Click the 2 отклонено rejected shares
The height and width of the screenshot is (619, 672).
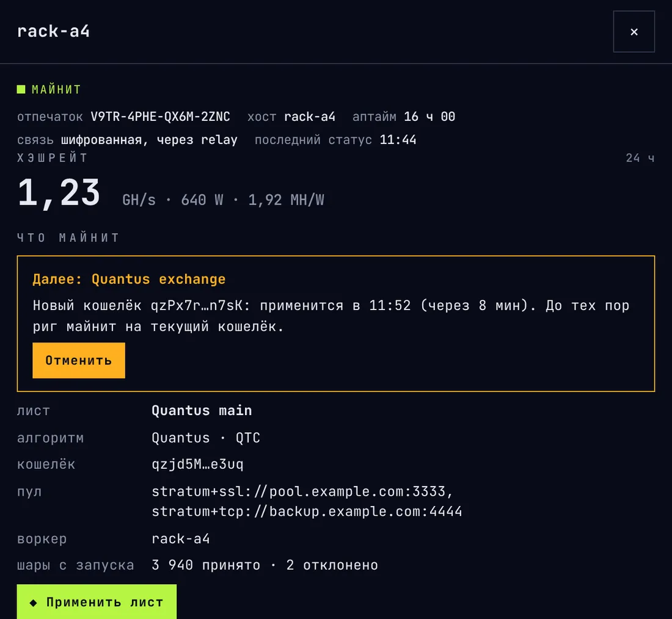coord(332,565)
